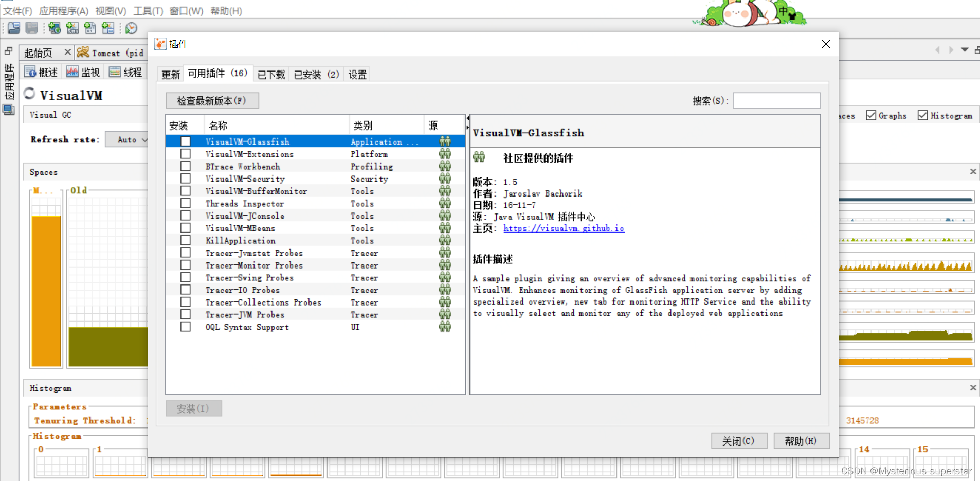Click the clock-shaped profiler toolbar icon

(132, 28)
